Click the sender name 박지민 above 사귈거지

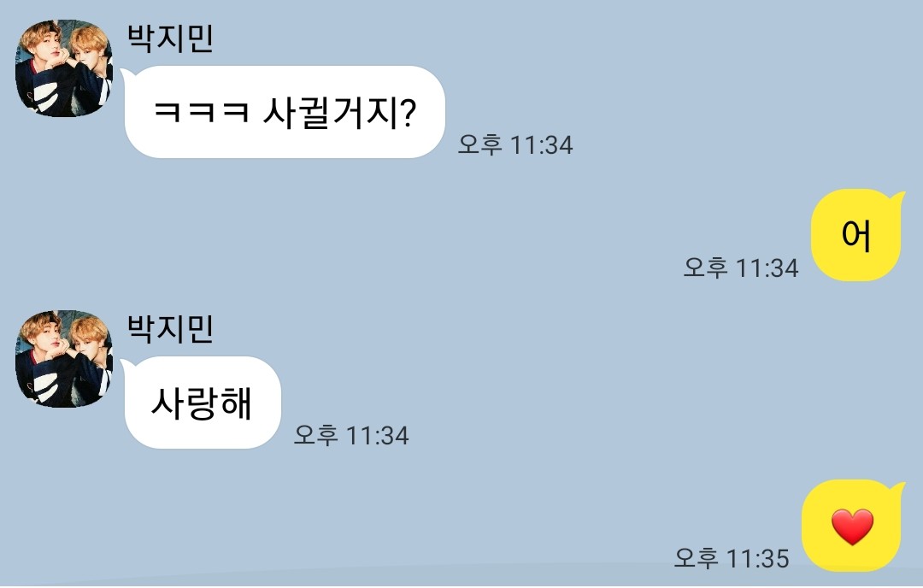170,38
